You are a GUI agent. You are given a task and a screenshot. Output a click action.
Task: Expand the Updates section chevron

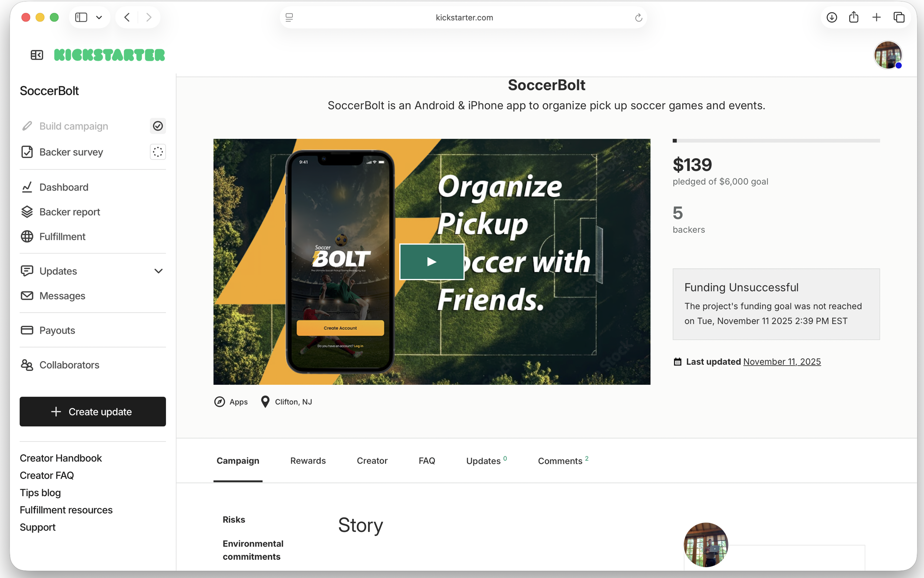pyautogui.click(x=158, y=271)
